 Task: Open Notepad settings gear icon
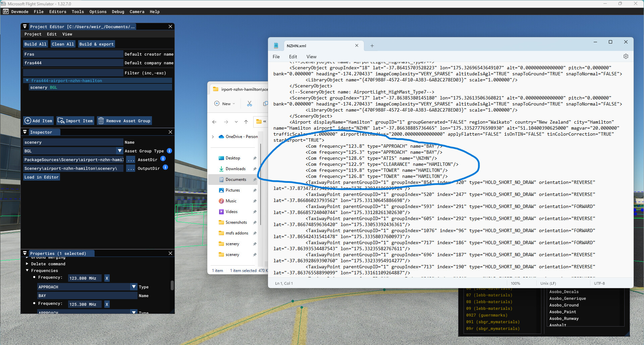click(626, 56)
